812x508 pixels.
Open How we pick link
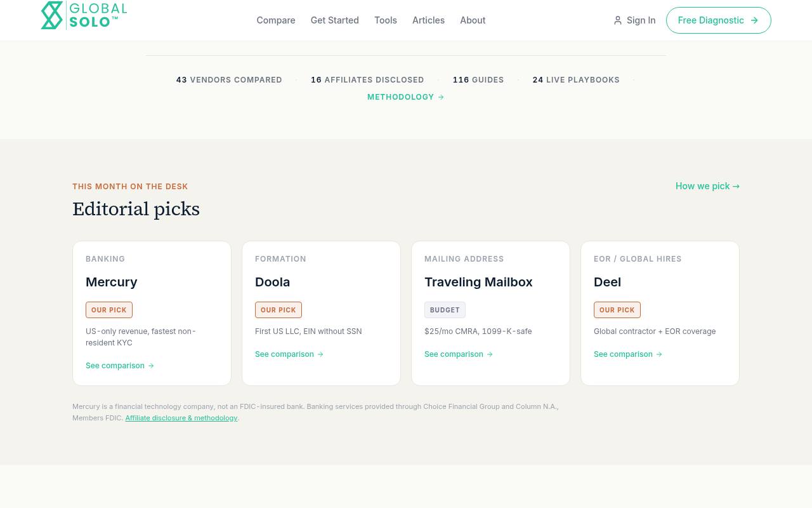tap(707, 186)
